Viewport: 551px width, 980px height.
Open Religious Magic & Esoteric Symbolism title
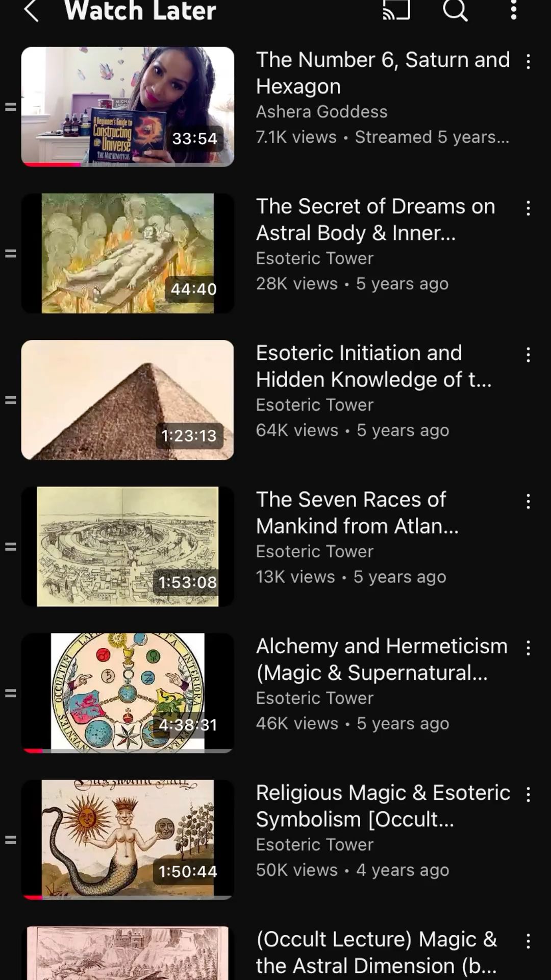(x=383, y=806)
